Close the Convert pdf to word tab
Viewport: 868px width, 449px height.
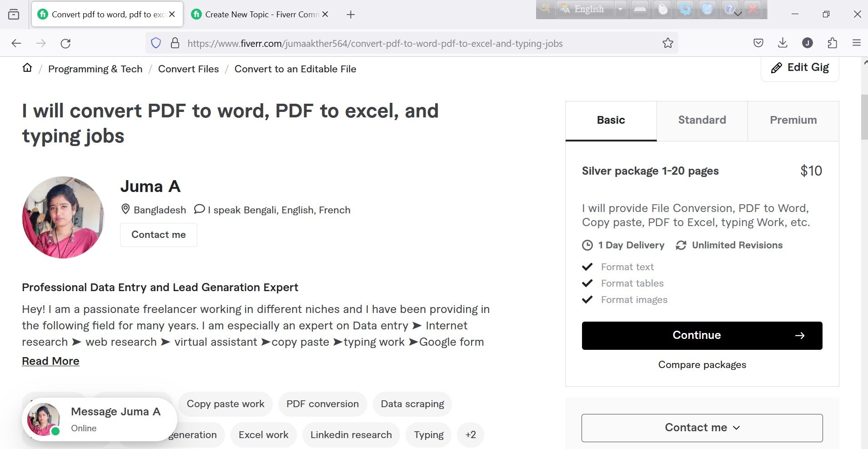[x=172, y=14]
